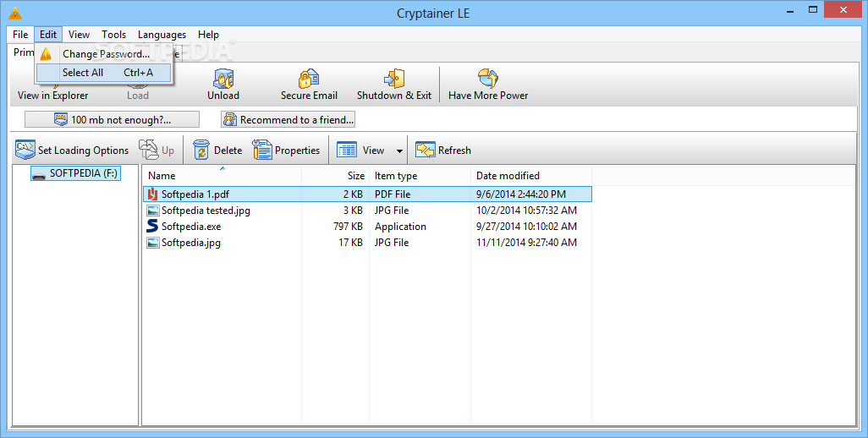This screenshot has height=438, width=868.
Task: Click the Unload volume icon
Action: 223,79
